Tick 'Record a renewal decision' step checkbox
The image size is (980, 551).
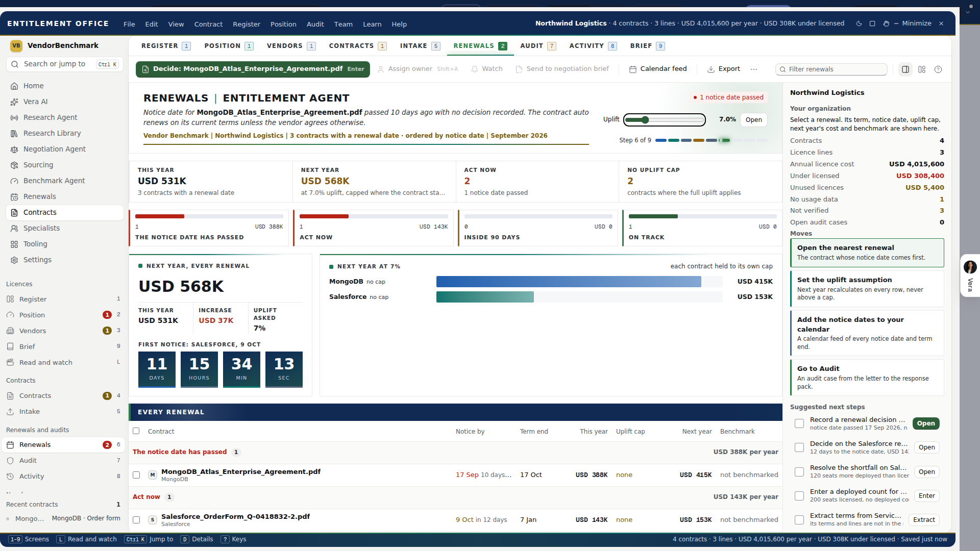(799, 423)
